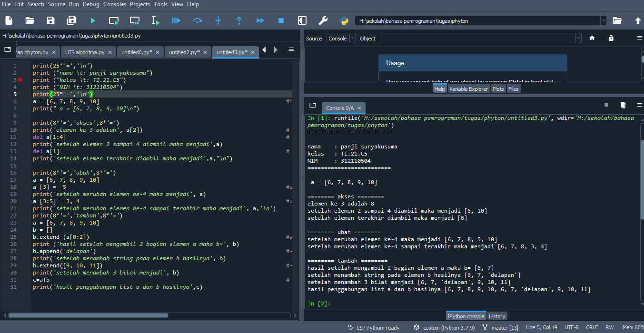This screenshot has height=333, width=644.
Task: Stop debugging with square icon
Action: click(281, 20)
